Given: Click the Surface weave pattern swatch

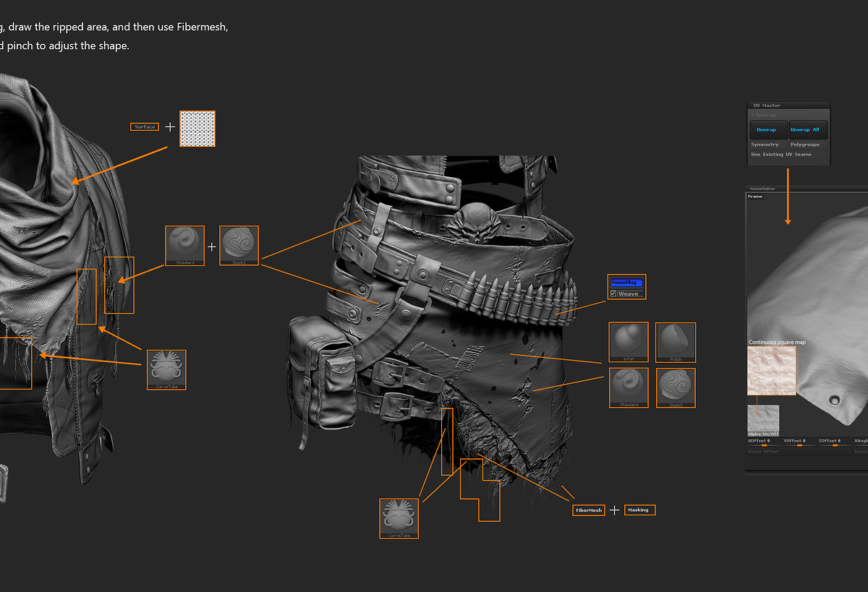Looking at the screenshot, I should (197, 129).
